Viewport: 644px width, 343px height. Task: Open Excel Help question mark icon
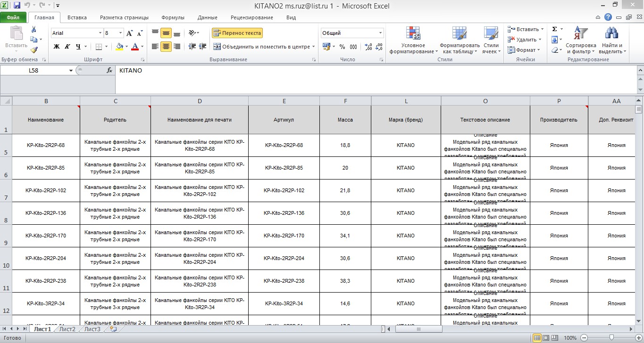tap(608, 17)
